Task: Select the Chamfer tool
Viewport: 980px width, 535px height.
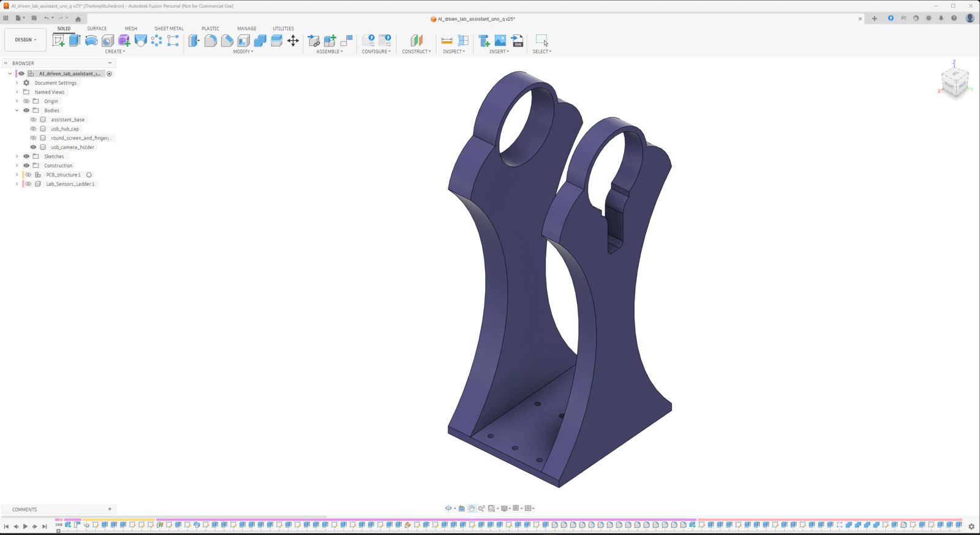Action: [x=227, y=40]
